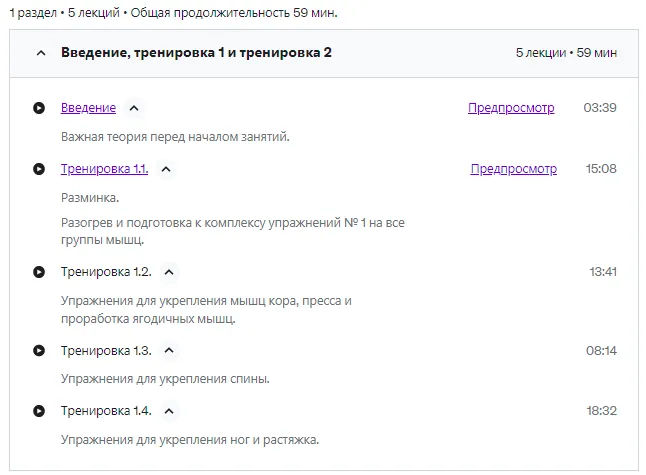
Task: Click the play icon beside Тренировка 1.2.
Action: tap(39, 271)
